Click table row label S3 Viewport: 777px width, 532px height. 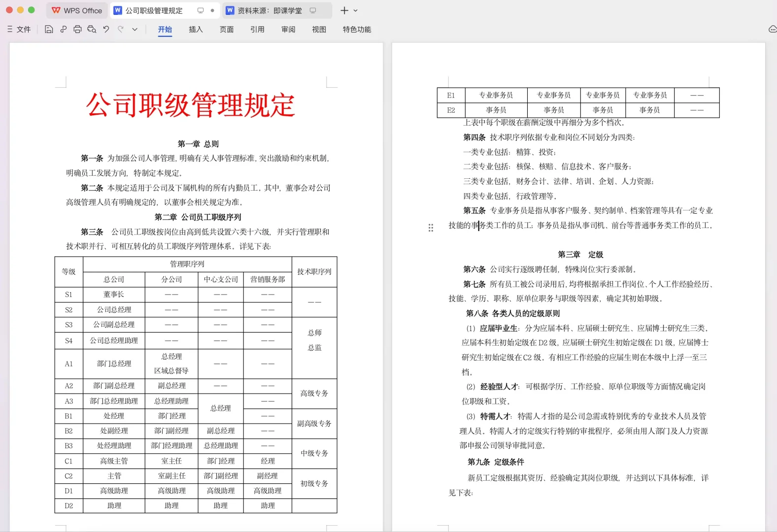point(69,325)
